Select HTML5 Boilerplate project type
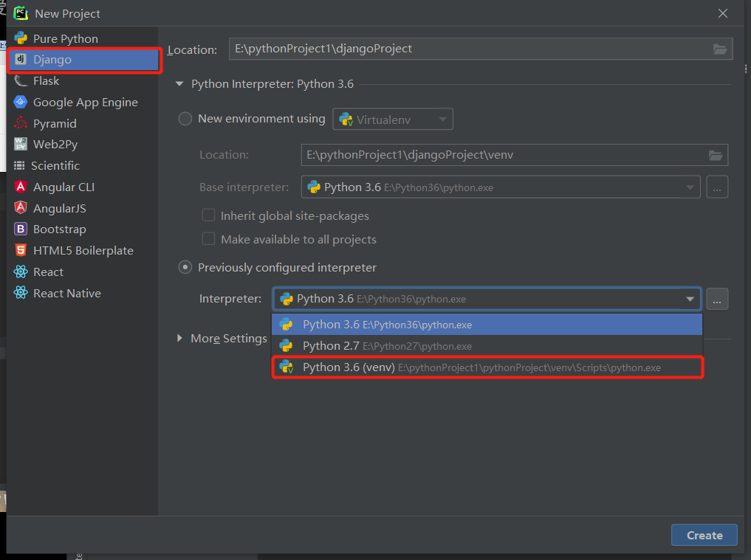Screen dimensions: 751x560 click(x=83, y=250)
